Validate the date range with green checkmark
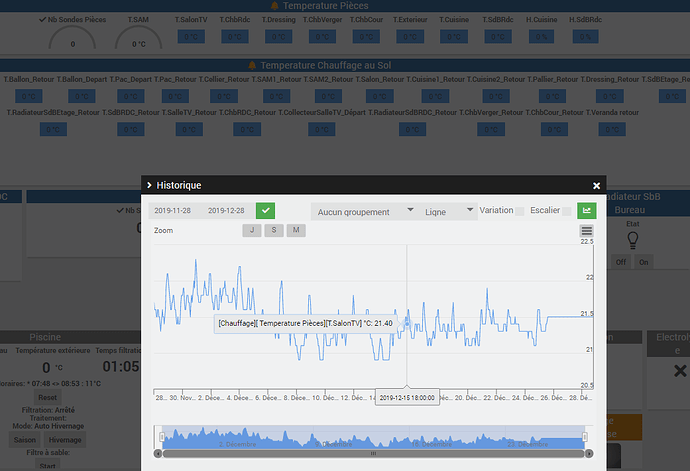Screen dimensions: 690x471 point(265,210)
